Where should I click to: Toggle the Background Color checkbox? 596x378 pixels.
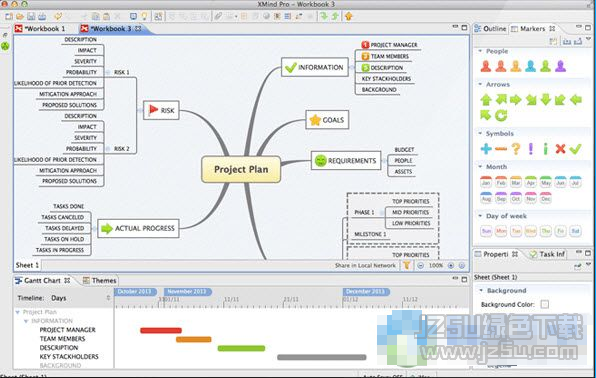click(545, 304)
